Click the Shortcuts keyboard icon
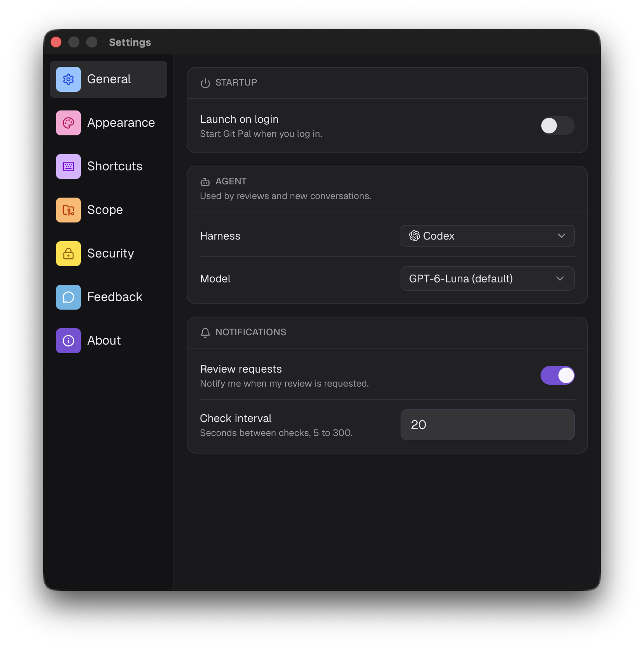 (68, 166)
